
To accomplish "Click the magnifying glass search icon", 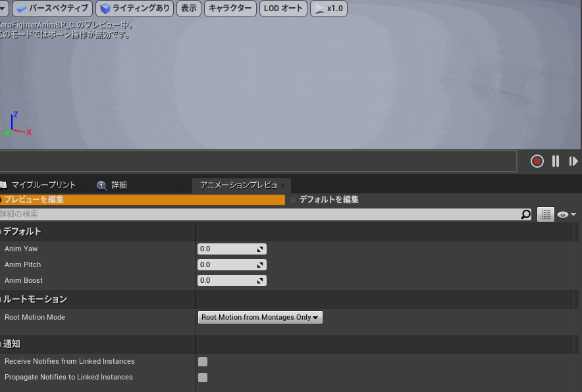I will (x=526, y=214).
